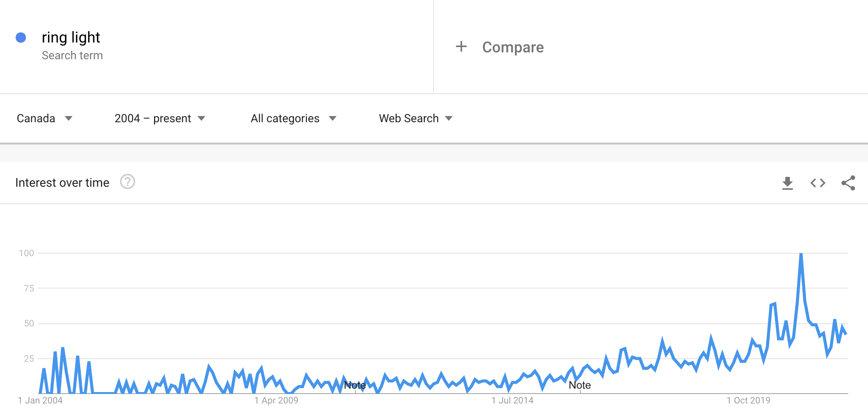Open the embed code icon

pos(818,183)
